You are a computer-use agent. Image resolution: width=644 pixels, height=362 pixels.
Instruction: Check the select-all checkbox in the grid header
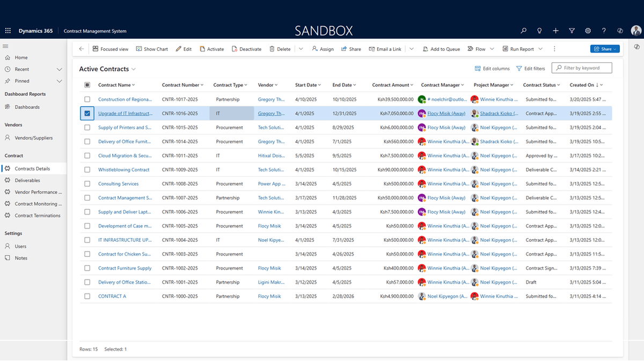click(87, 85)
